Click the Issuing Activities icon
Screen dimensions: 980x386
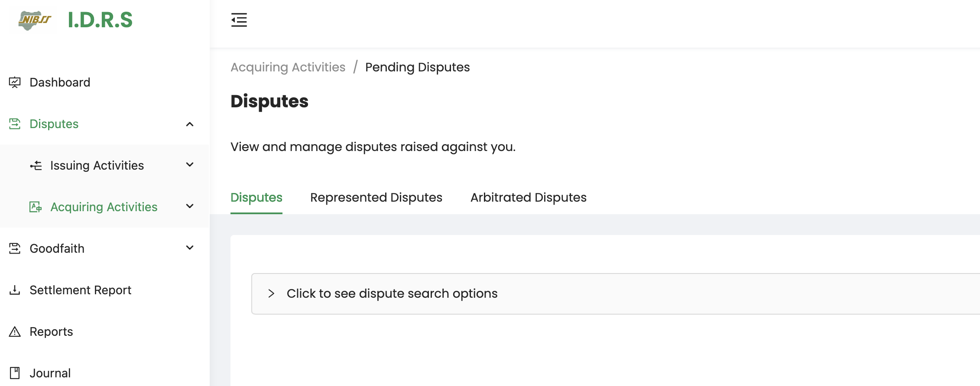click(36, 165)
